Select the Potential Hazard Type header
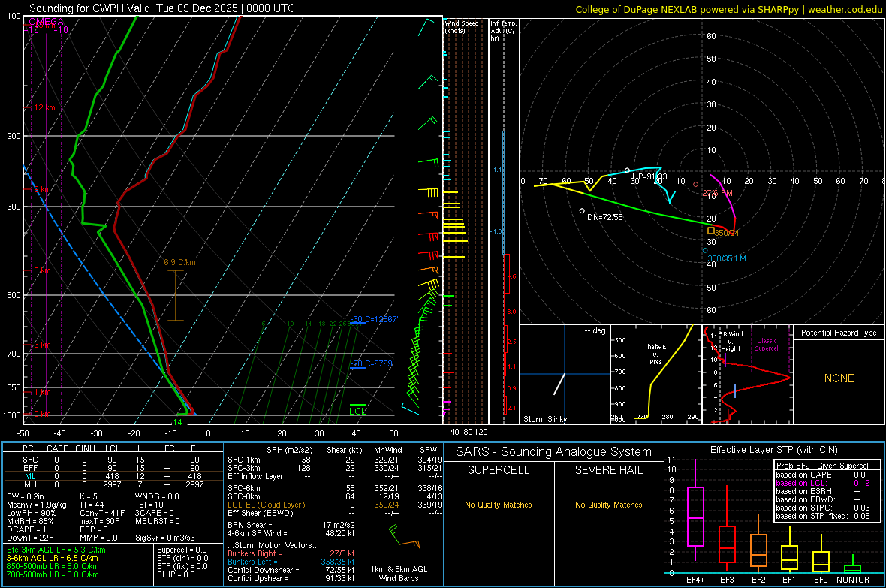886x588 pixels. pyautogui.click(x=839, y=333)
